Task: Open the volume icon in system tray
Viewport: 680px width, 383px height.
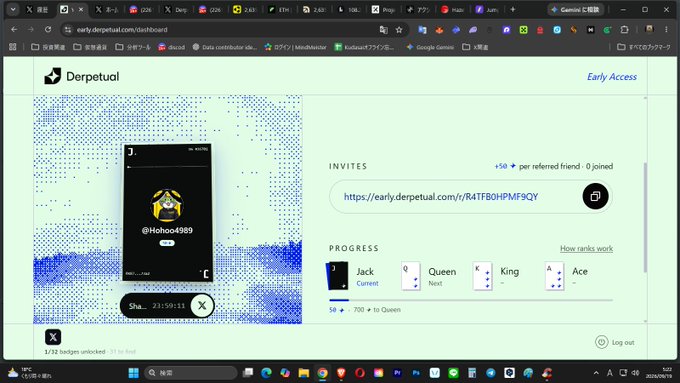Action: pyautogui.click(x=635, y=373)
